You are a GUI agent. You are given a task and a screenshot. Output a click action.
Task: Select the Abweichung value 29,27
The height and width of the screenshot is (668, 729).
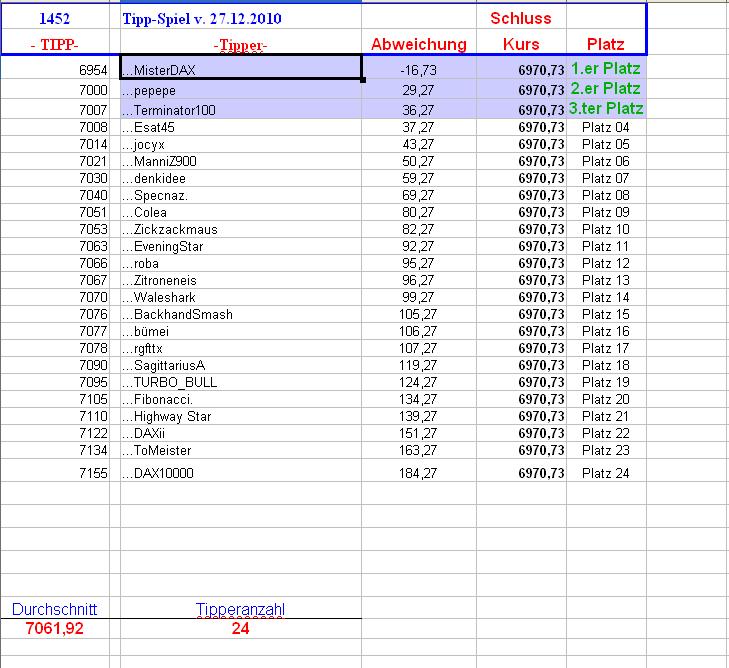[x=419, y=90]
